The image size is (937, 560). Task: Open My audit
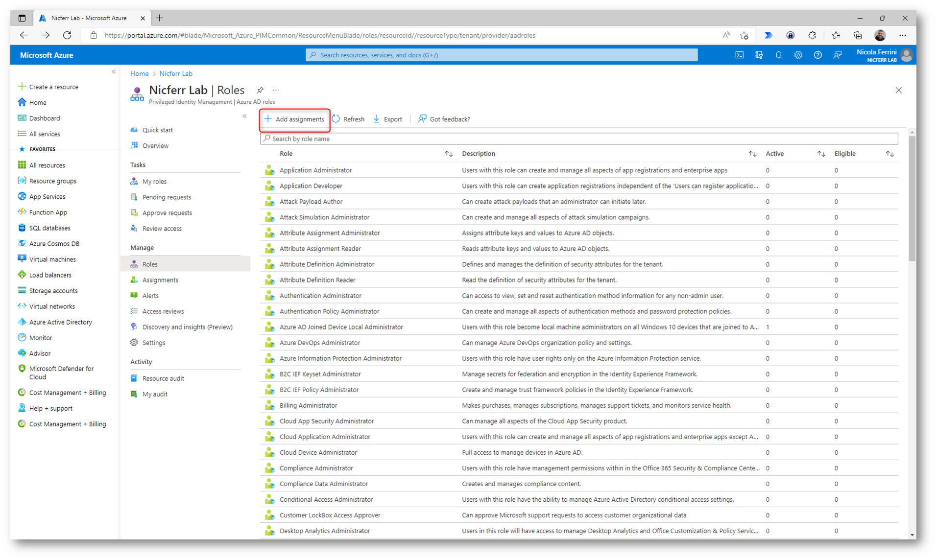155,394
